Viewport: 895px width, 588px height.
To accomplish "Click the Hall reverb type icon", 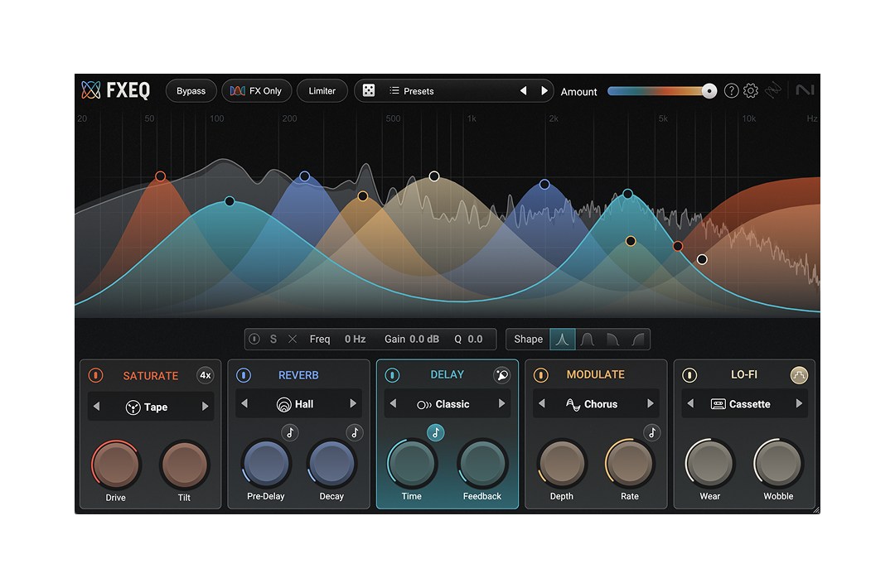I will tap(283, 404).
